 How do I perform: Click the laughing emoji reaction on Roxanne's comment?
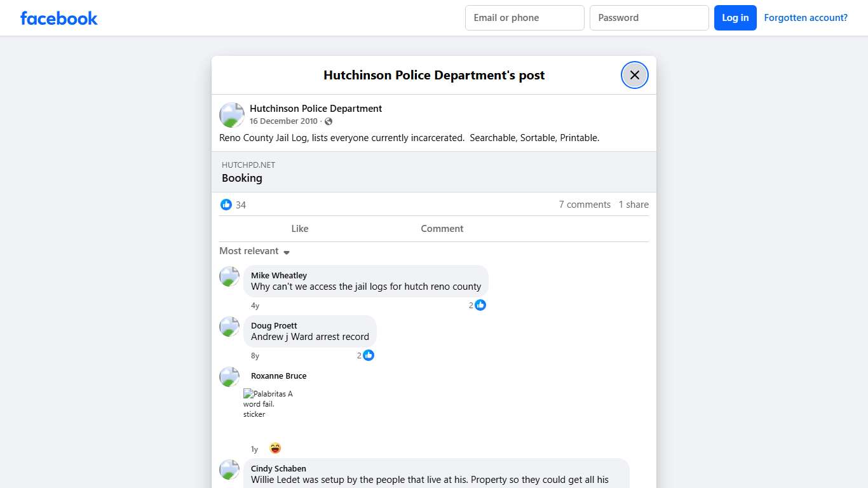click(x=275, y=448)
